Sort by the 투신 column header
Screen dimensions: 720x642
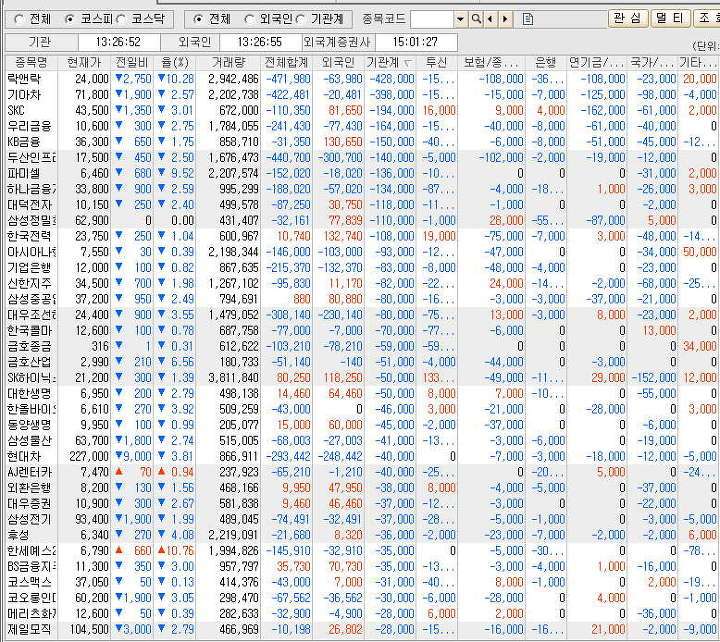(437, 62)
